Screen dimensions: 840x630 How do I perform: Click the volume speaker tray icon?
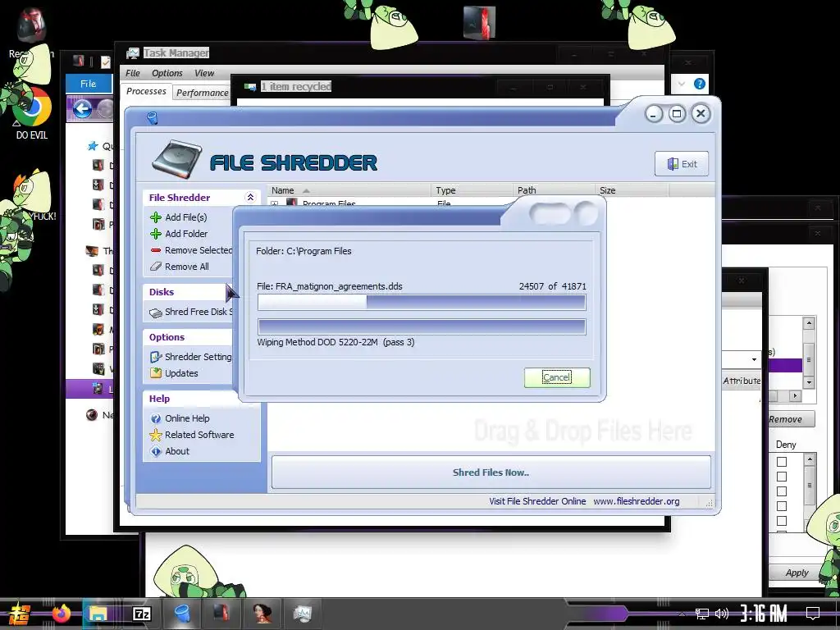[x=722, y=614]
